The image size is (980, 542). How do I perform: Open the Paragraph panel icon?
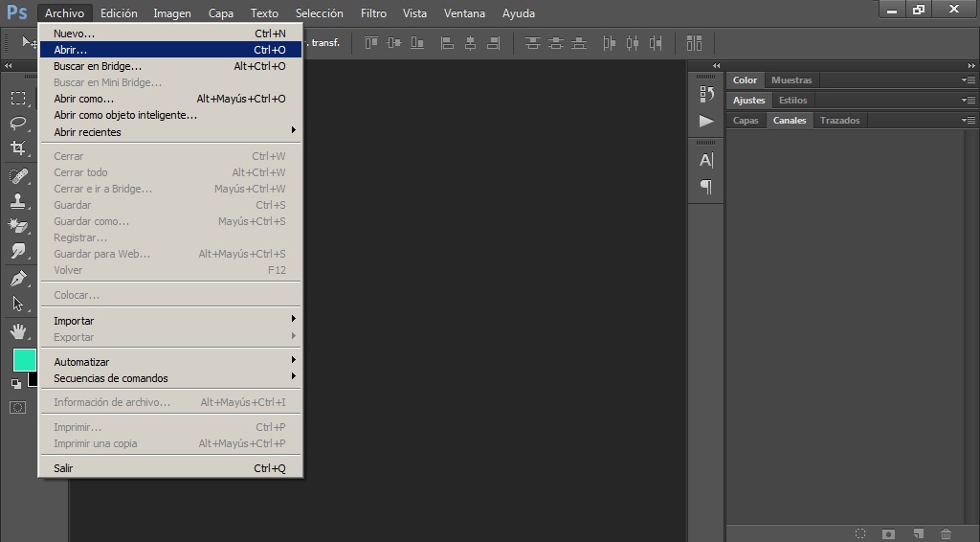tap(706, 187)
